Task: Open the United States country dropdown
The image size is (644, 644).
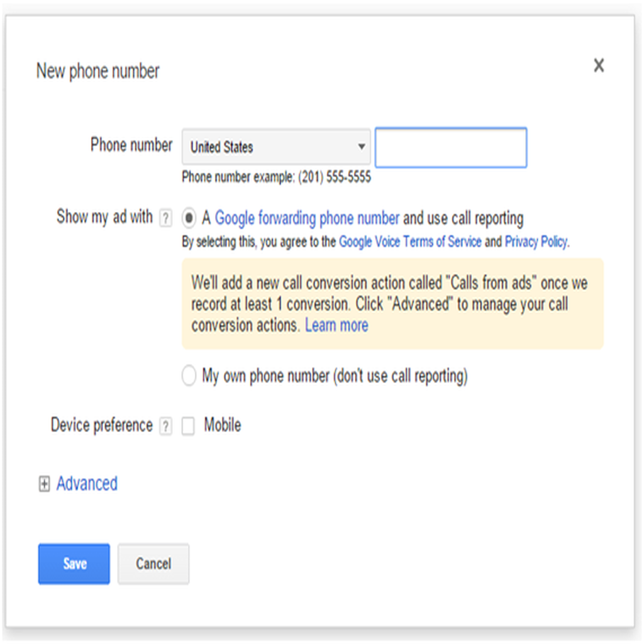Action: coord(276,147)
